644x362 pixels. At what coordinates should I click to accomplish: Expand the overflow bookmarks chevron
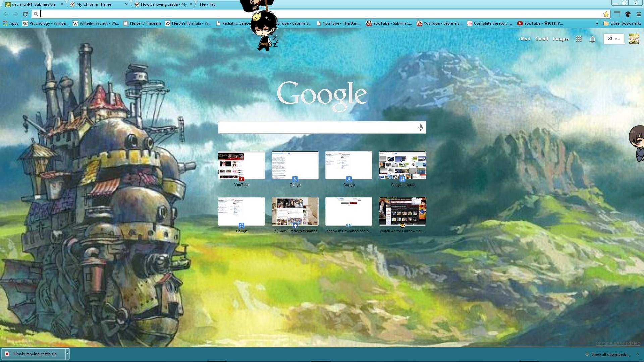pyautogui.click(x=596, y=23)
